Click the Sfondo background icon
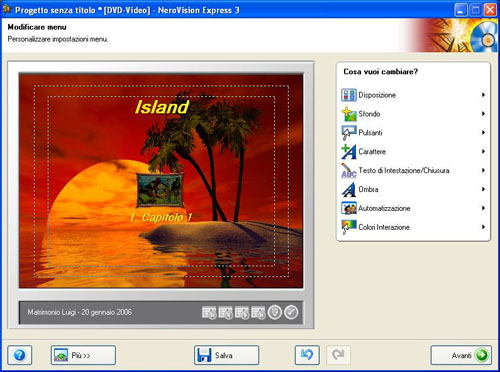 (x=349, y=114)
